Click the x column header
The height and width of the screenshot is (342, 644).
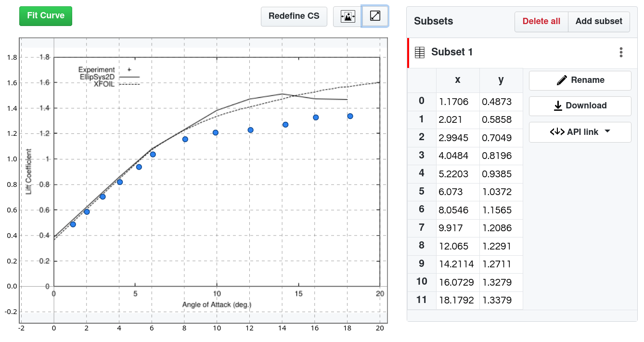(x=458, y=80)
